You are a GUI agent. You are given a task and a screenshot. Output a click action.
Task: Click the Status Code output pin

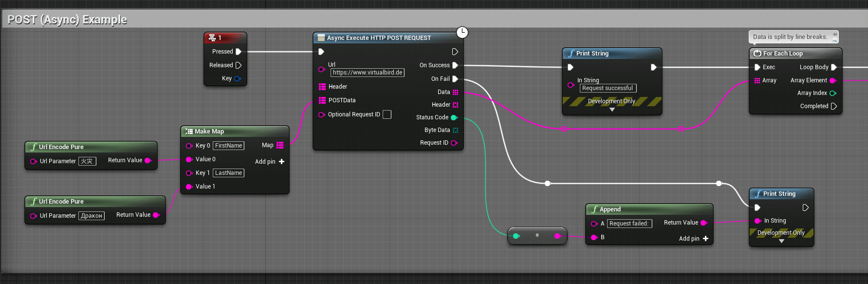point(454,117)
